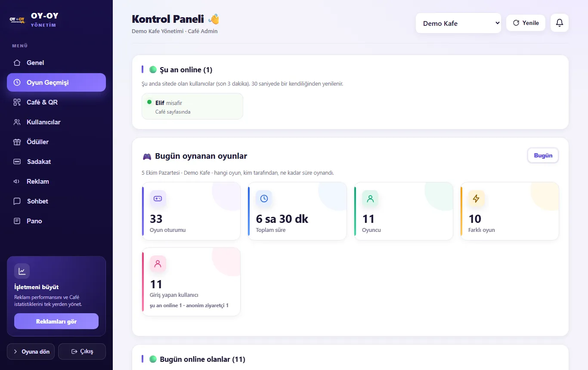Click the Oyuna dön button
588x370 pixels.
click(x=31, y=351)
